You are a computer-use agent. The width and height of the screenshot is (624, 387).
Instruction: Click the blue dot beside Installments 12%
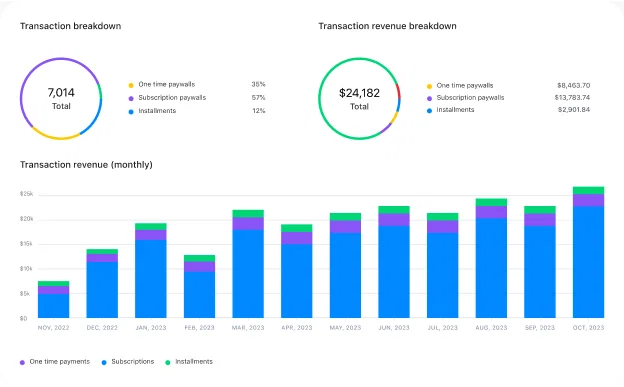pos(131,112)
